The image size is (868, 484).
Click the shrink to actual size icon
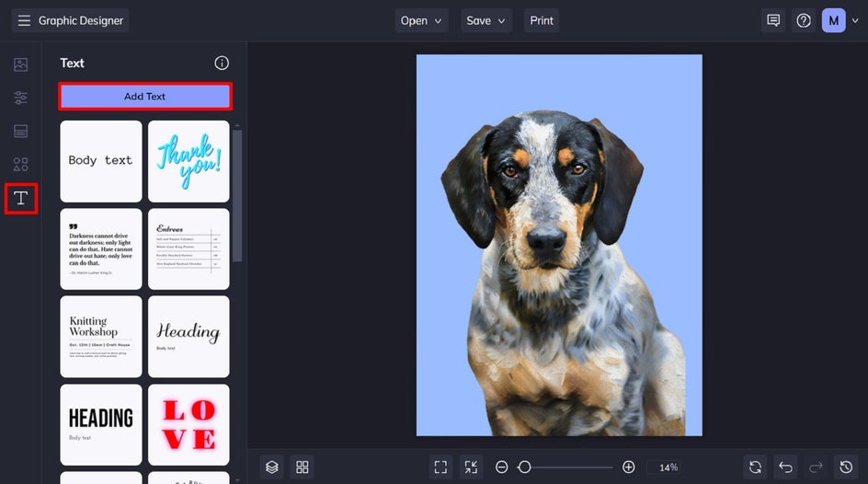[x=471, y=467]
